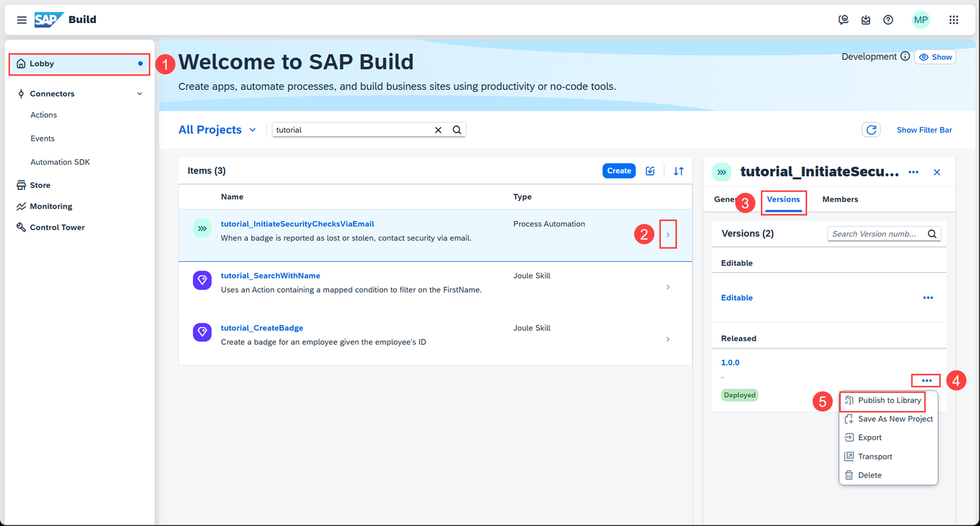Click Show Filter Bar

(x=924, y=130)
